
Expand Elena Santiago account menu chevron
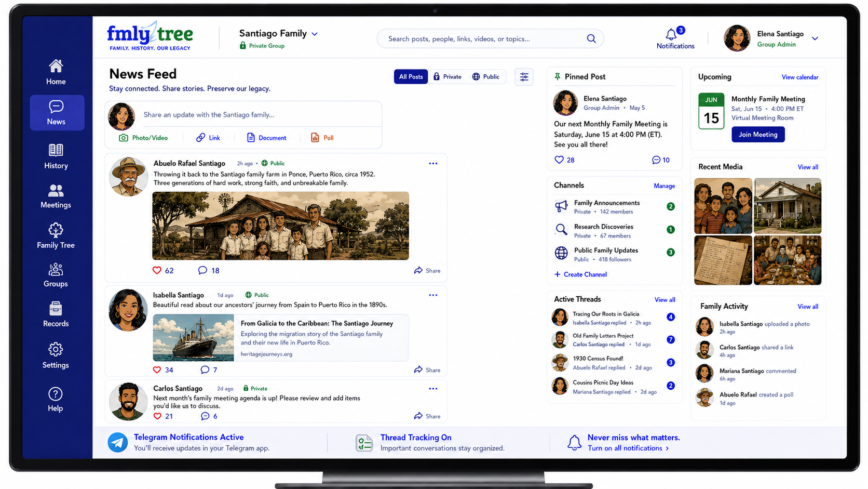(815, 38)
